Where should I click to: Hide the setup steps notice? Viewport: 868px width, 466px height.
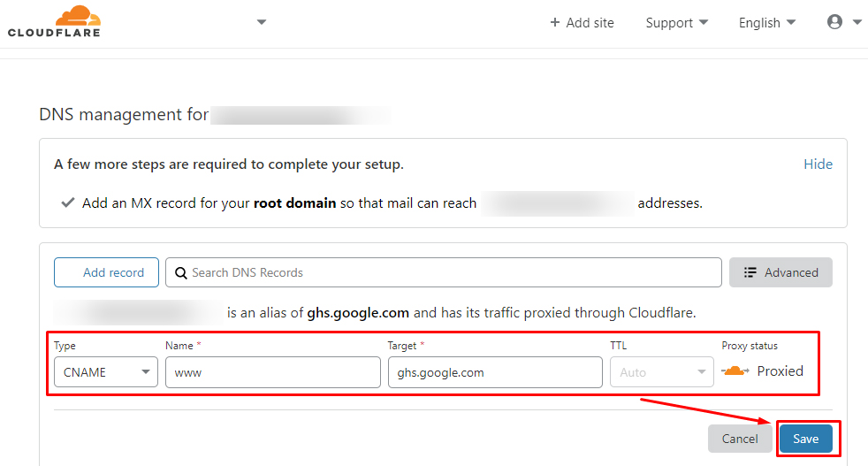pyautogui.click(x=818, y=164)
